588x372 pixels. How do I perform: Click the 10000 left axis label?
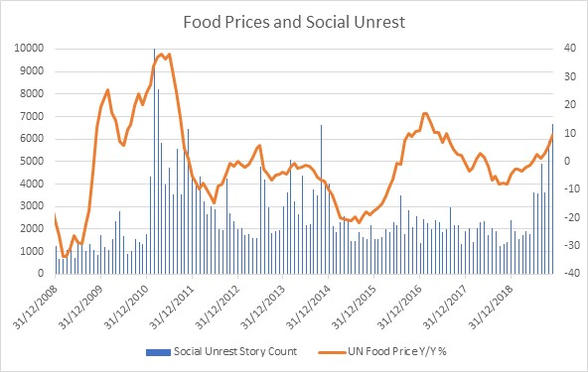click(29, 49)
